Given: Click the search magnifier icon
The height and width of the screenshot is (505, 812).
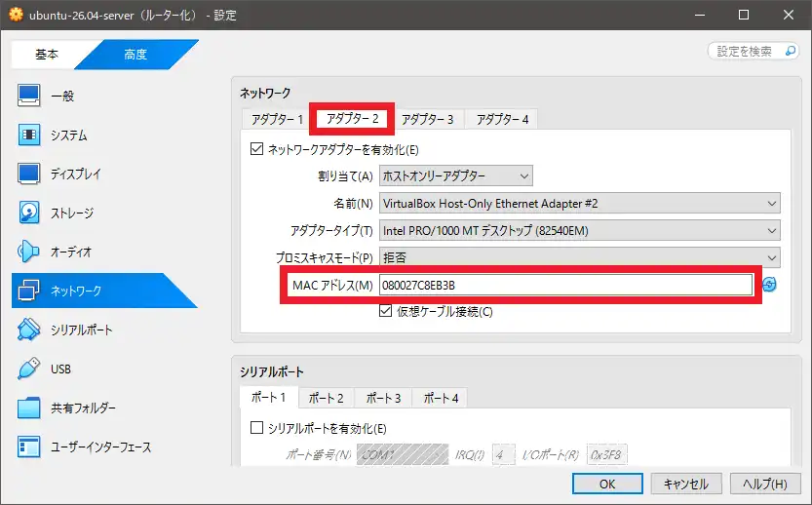Looking at the screenshot, I should click(791, 51).
